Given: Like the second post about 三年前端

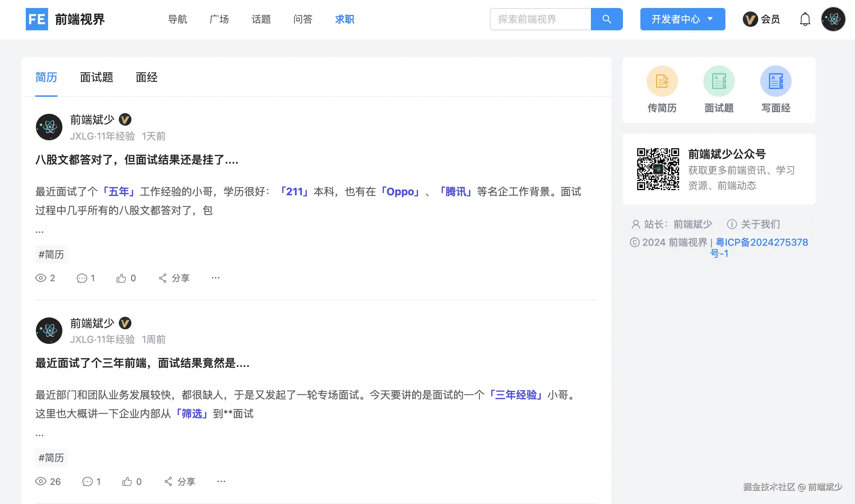Looking at the screenshot, I should (x=127, y=481).
